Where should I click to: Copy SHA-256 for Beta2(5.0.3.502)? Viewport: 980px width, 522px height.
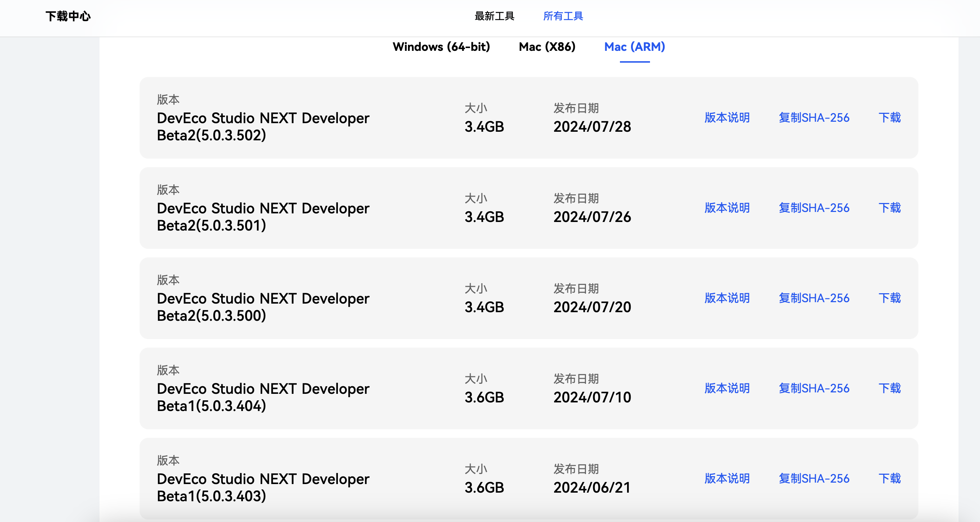click(814, 117)
